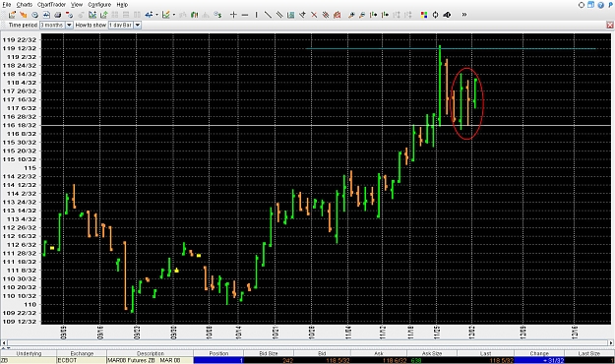Click the striped eraser lines icon

tap(325, 15)
